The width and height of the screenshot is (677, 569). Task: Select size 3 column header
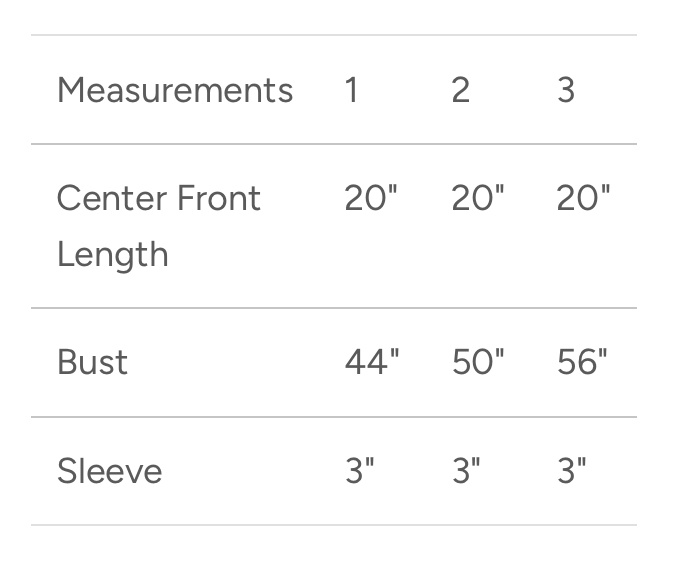point(566,90)
